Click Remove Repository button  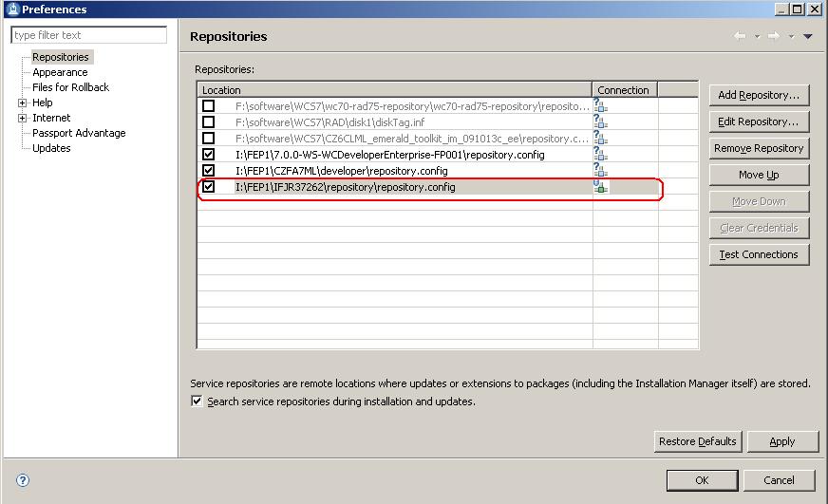pyautogui.click(x=759, y=148)
